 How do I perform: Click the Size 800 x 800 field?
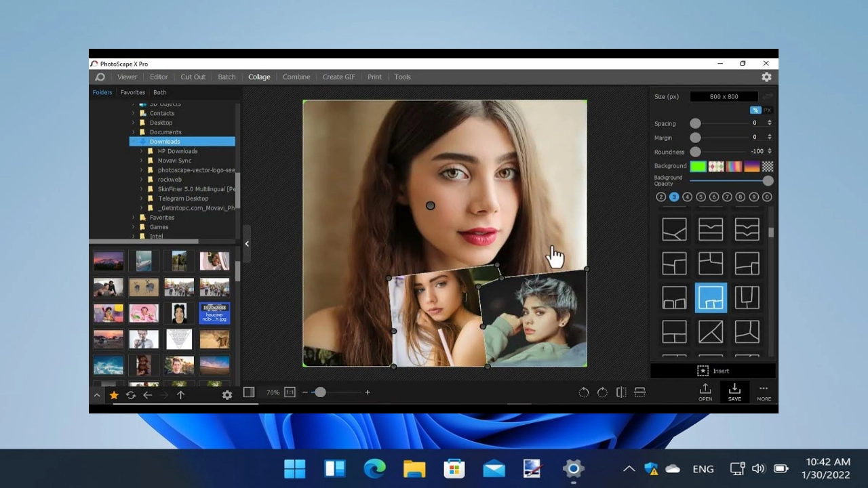click(724, 97)
